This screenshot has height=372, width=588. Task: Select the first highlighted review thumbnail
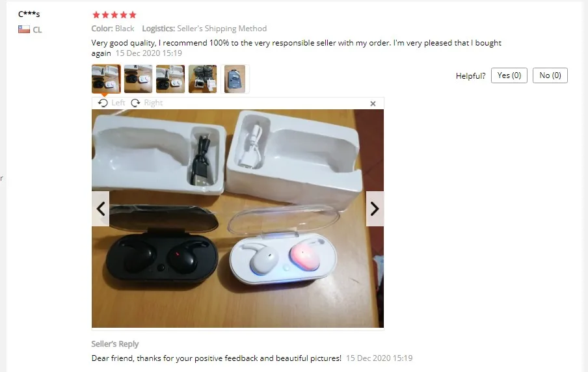[106, 79]
